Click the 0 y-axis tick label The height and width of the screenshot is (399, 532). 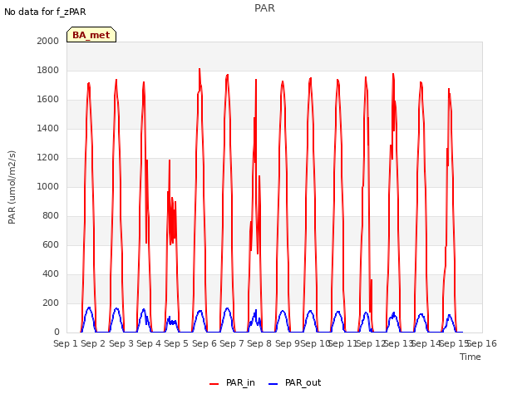[x=57, y=332]
